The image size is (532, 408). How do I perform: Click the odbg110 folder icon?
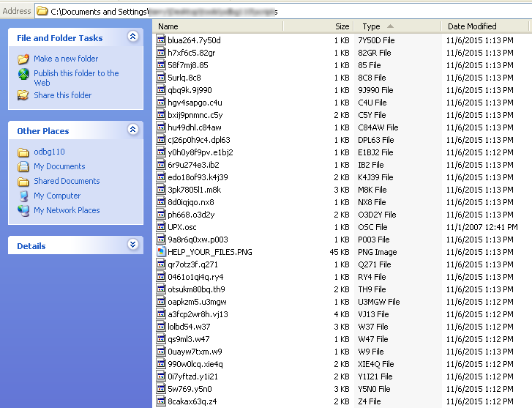(23, 152)
